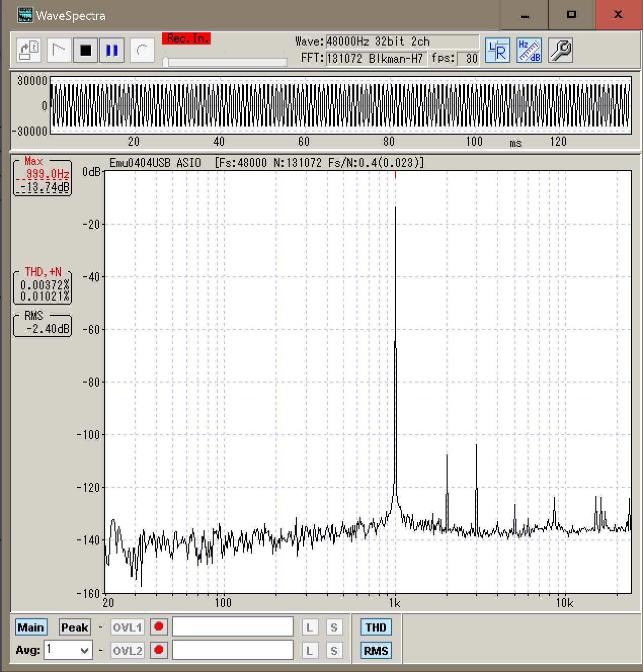Click the S button in OVL2 row

(x=334, y=650)
